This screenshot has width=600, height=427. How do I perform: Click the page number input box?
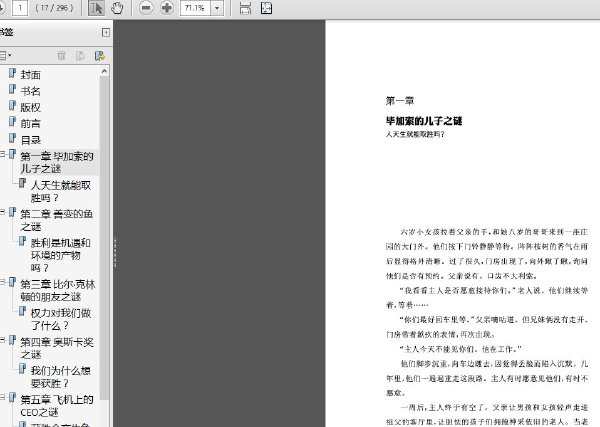(x=20, y=8)
